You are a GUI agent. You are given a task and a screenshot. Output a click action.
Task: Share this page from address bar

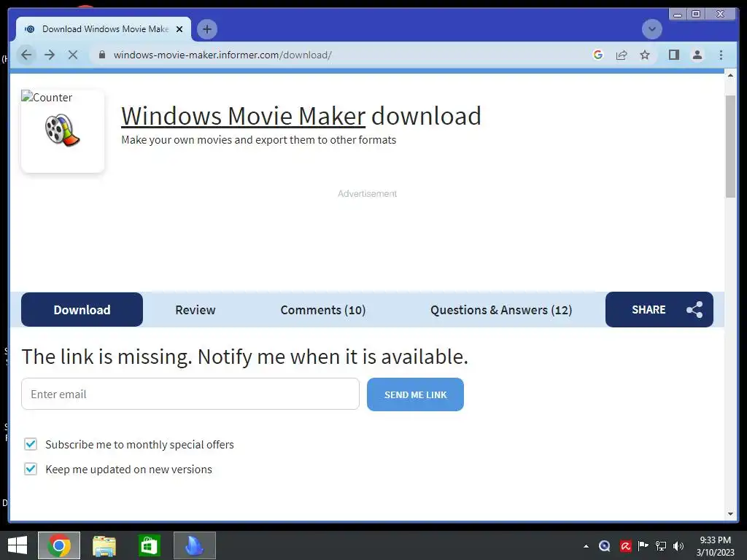point(622,55)
